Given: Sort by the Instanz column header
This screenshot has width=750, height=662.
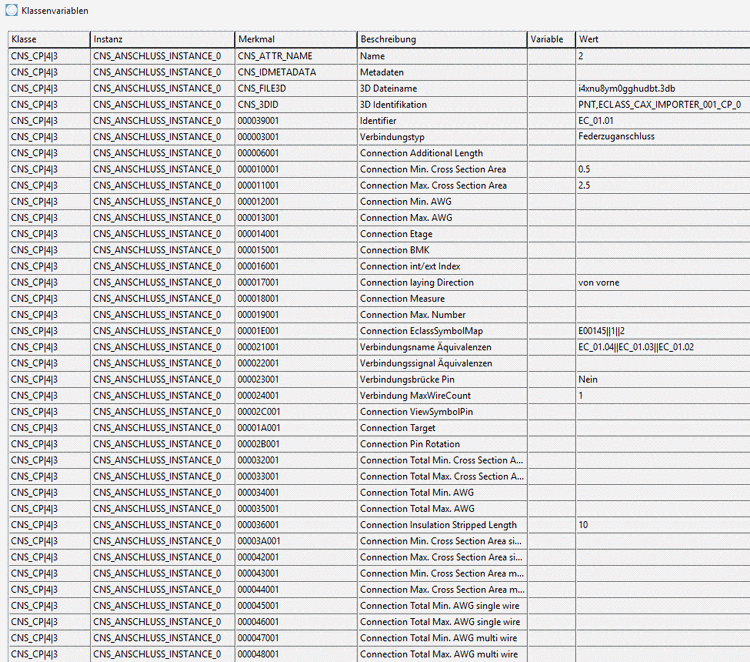Looking at the screenshot, I should pos(162,39).
